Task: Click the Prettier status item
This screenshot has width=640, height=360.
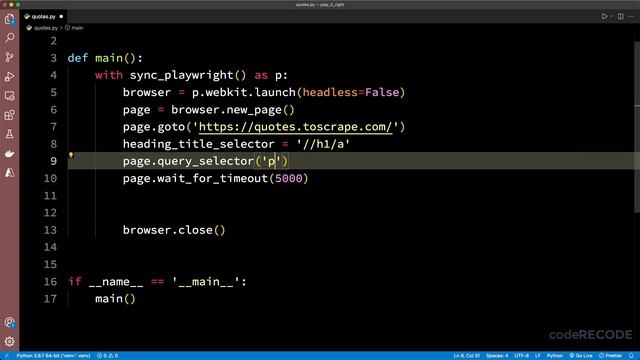Action: tap(611, 356)
